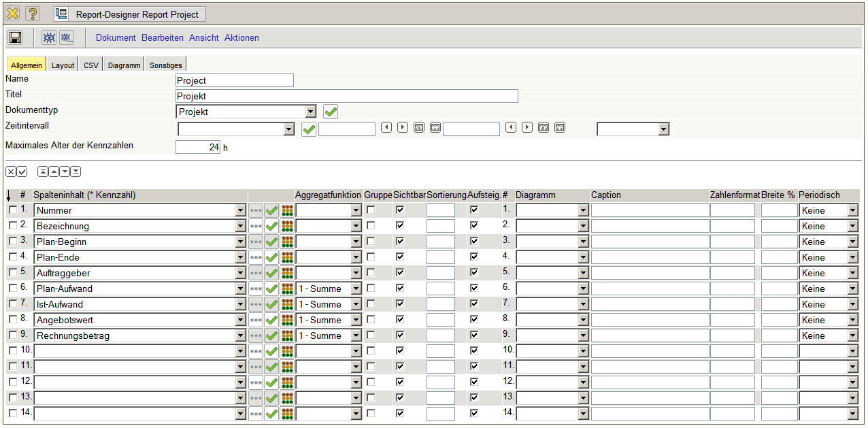Click the Maximales Alter der Kennzahlen field
This screenshot has height=428, width=868.
tap(198, 147)
